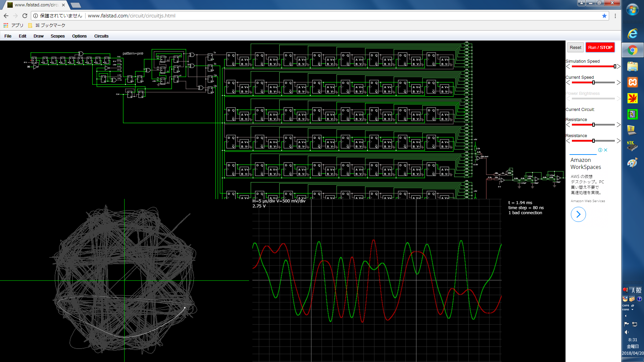Open the Amazon WorkSpaces ad link

pyautogui.click(x=586, y=164)
